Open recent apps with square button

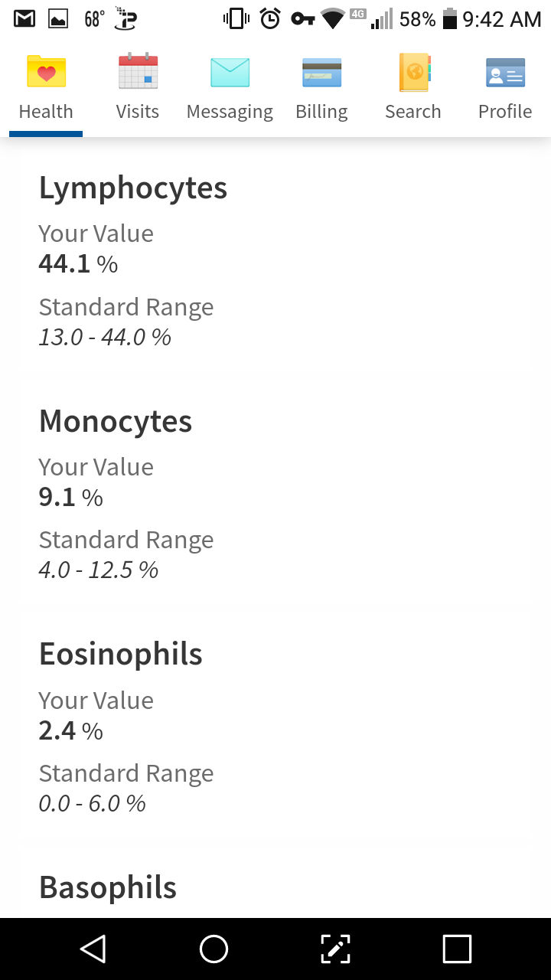457,949
